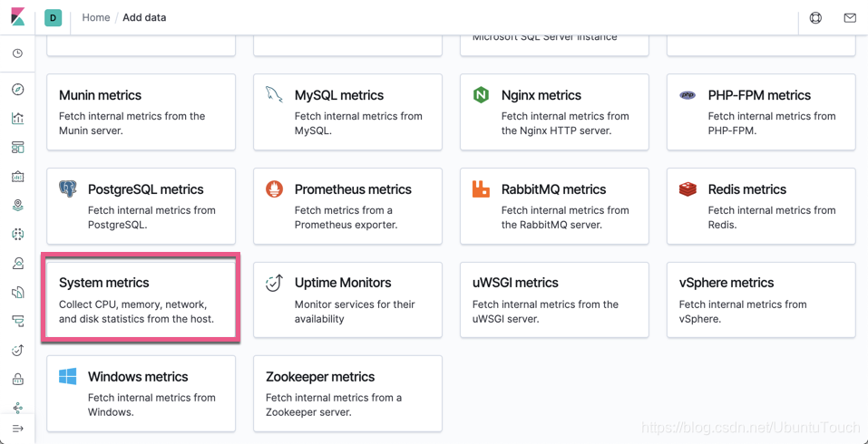Open the Prometheus metrics card
Screen dimensions: 868x444
coord(347,206)
